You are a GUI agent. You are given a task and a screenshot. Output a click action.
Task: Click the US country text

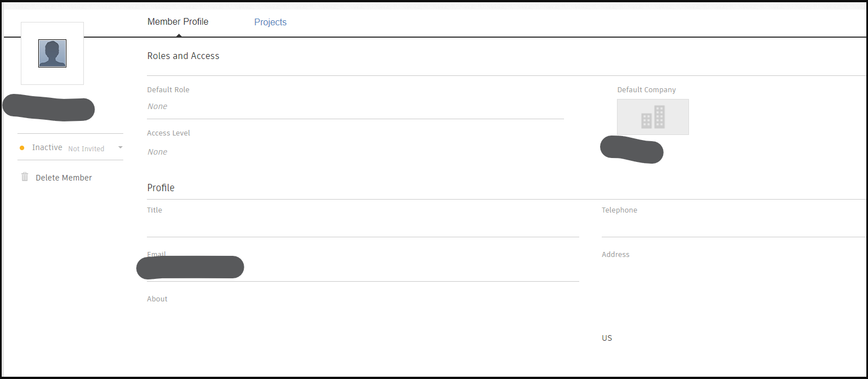(x=607, y=338)
